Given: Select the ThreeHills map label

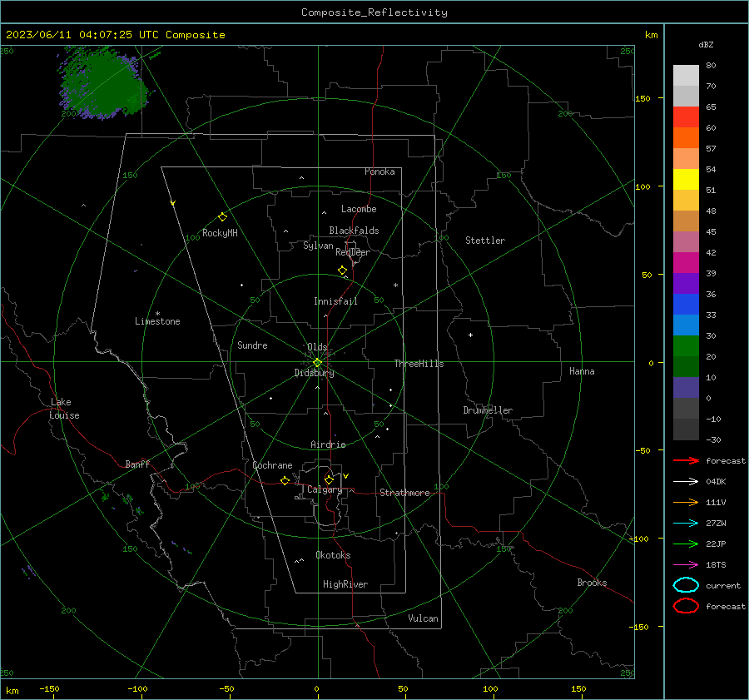Looking at the screenshot, I should [x=419, y=364].
